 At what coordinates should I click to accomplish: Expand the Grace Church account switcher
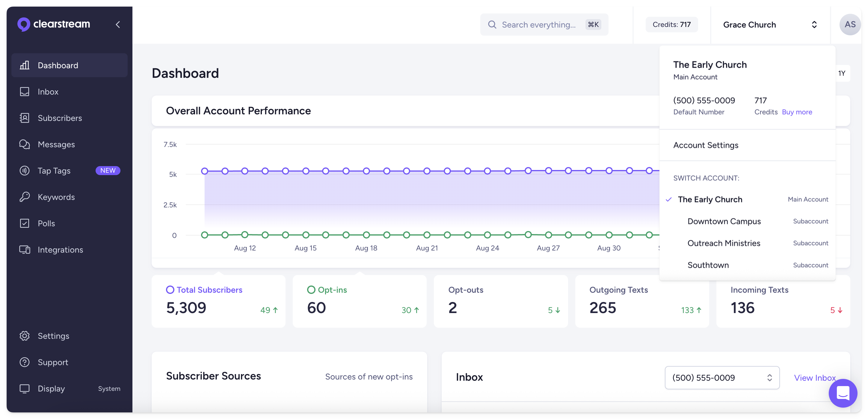(770, 25)
